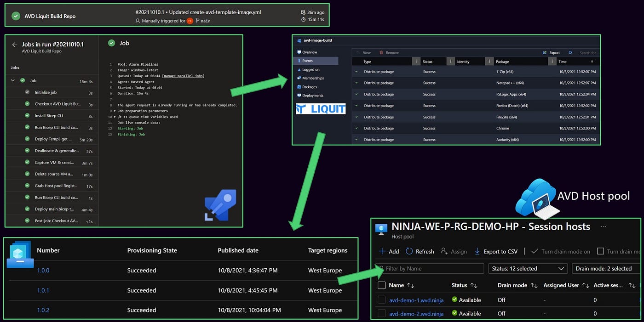Open image version 1.0.0 link
The height and width of the screenshot is (322, 644).
(43, 271)
